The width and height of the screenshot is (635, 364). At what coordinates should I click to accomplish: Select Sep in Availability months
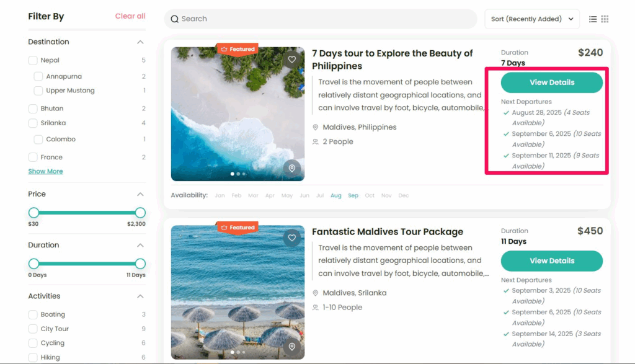(x=353, y=195)
